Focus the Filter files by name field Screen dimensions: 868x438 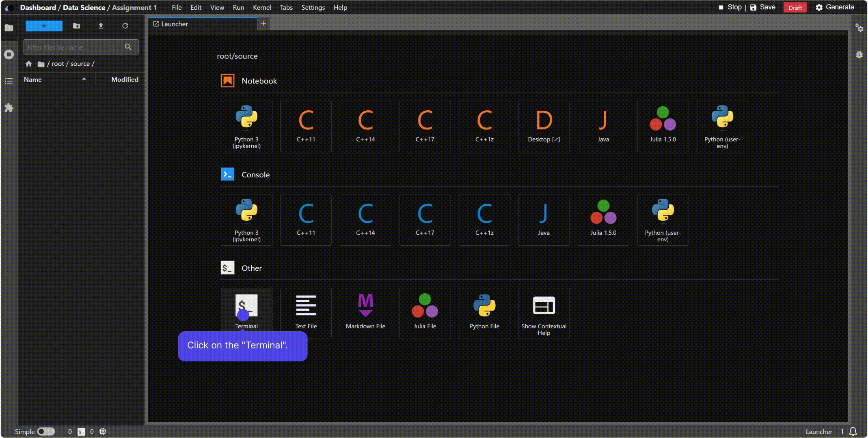click(x=81, y=47)
